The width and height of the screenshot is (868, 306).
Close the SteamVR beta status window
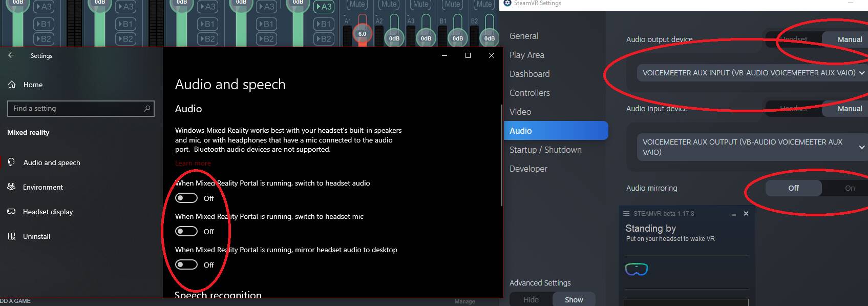click(746, 214)
